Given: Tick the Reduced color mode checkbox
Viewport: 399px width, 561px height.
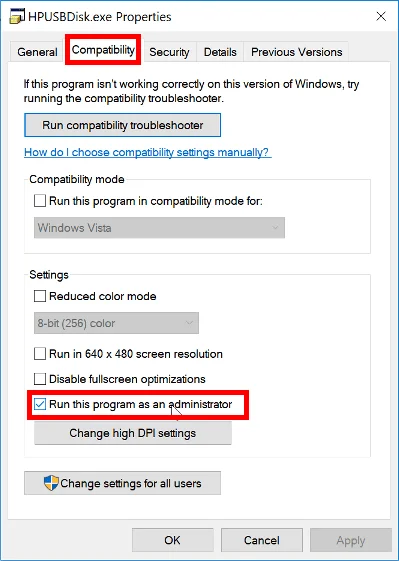Looking at the screenshot, I should [x=40, y=296].
